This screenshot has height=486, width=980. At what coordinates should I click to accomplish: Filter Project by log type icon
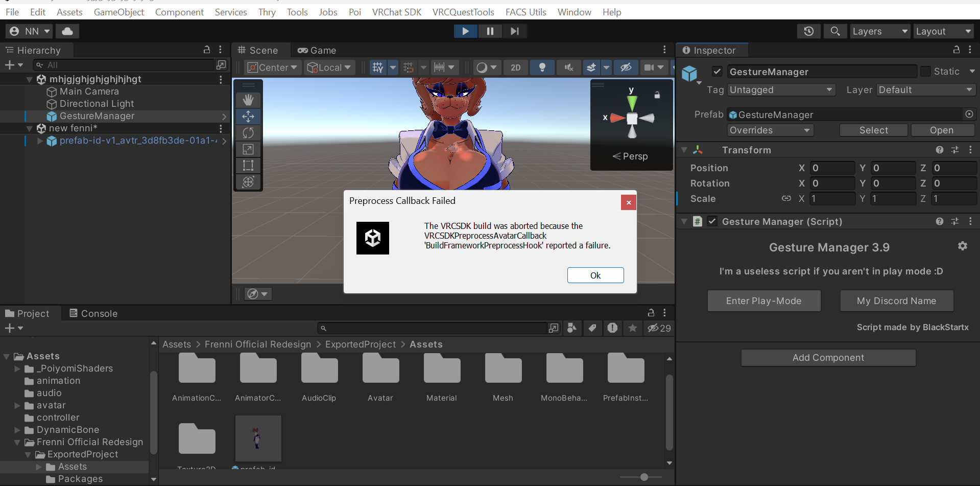coord(612,328)
